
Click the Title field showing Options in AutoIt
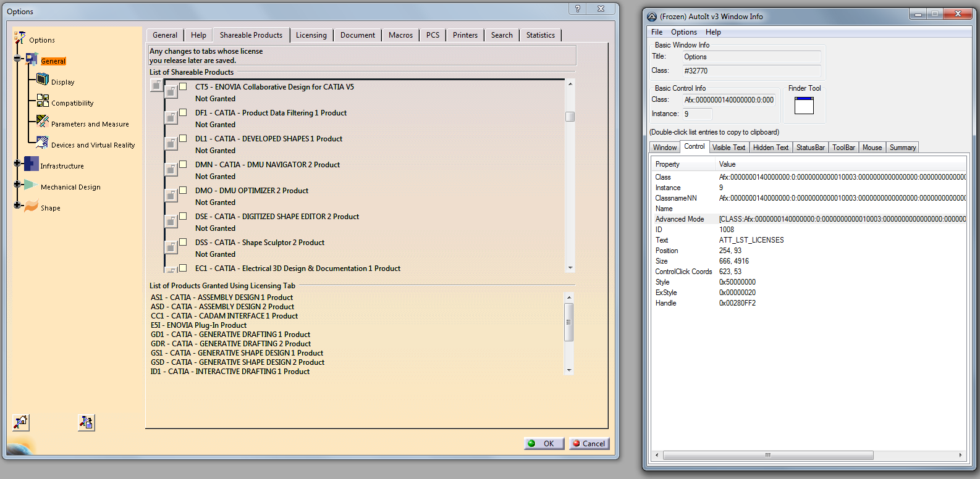tap(751, 57)
